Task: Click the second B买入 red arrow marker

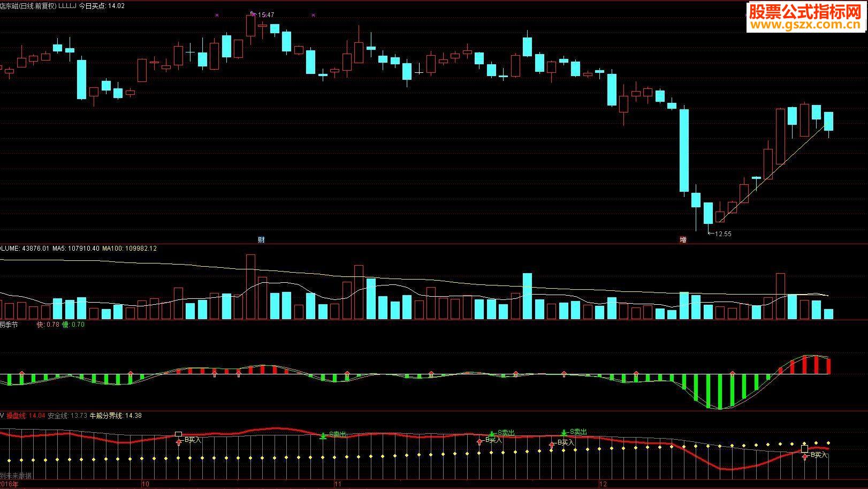Action: coord(479,442)
